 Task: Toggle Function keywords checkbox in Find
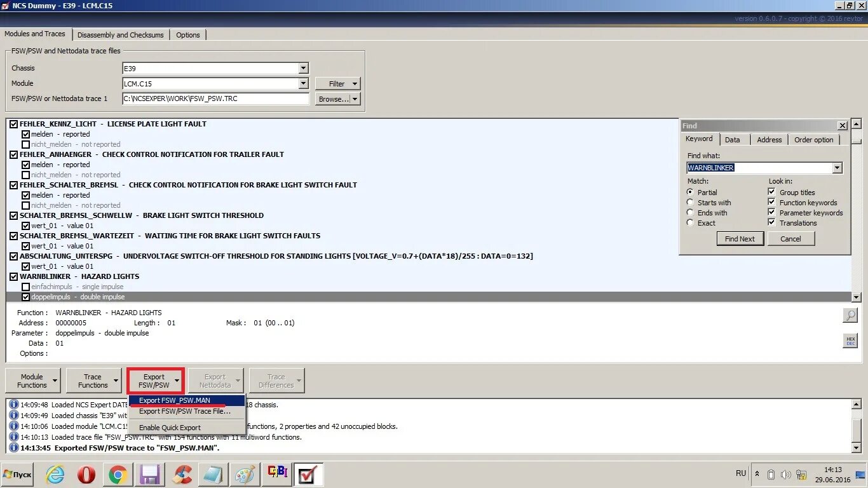pyautogui.click(x=771, y=202)
